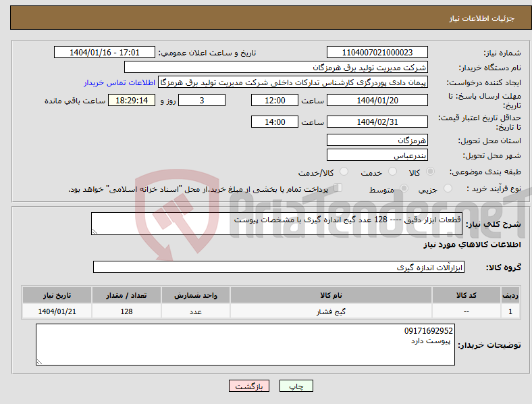
Task: Open the اطلاعات تماس خریدار link
Action: (119, 82)
